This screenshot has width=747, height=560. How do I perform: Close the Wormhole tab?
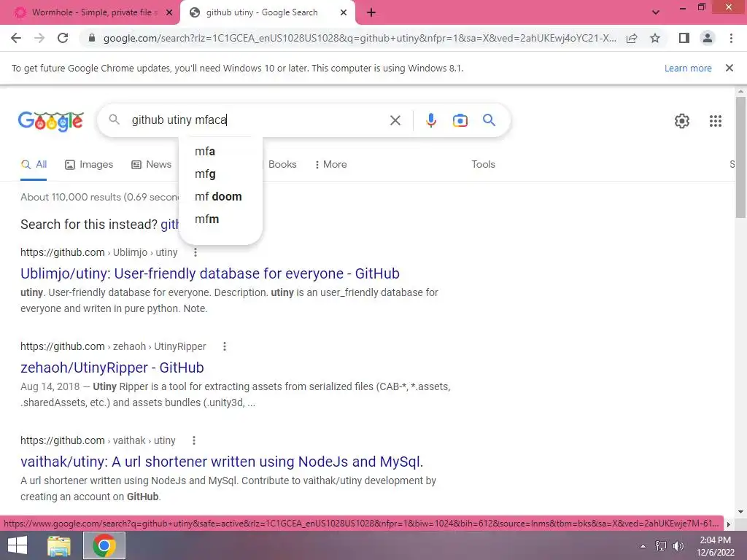coord(169,12)
